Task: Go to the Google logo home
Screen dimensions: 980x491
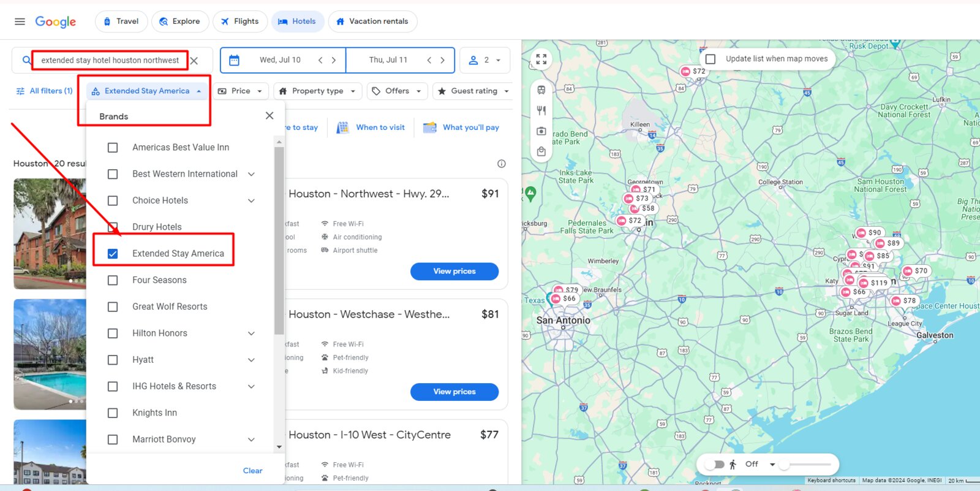Action: click(56, 21)
